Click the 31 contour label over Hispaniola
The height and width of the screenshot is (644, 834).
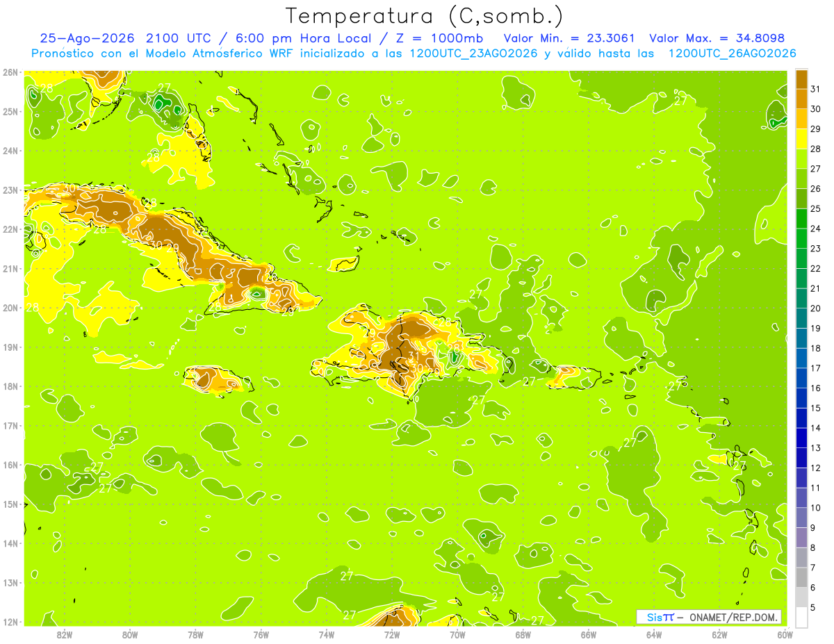point(413,356)
